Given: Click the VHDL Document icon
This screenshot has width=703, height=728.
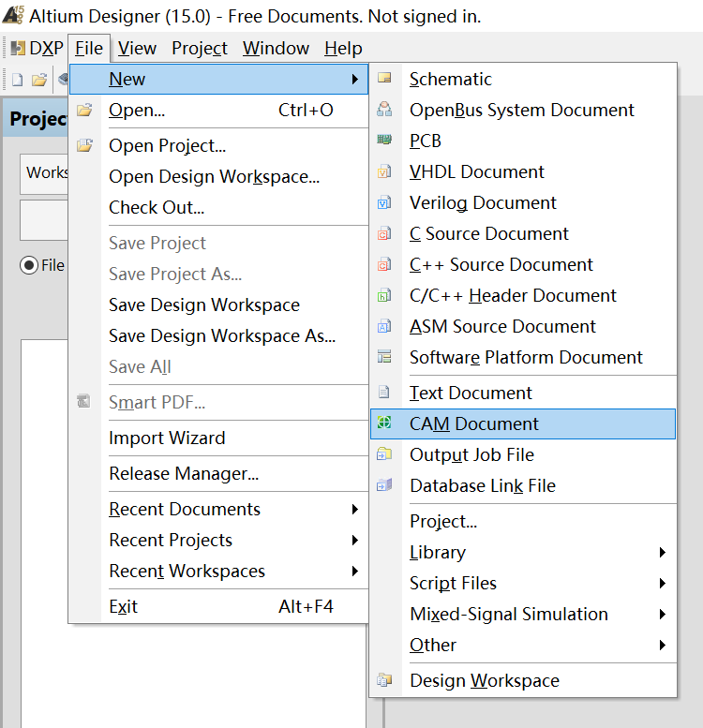Looking at the screenshot, I should (384, 171).
